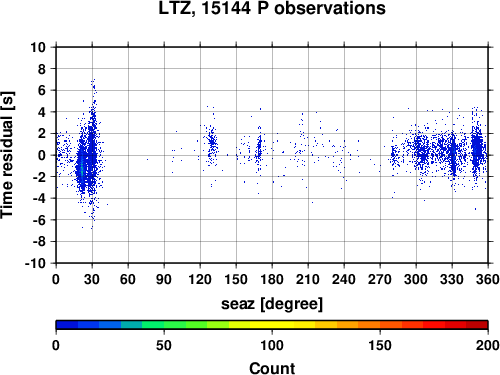Click the x-axis tick label '330'
This screenshot has width=500, height=375.
tap(452, 279)
